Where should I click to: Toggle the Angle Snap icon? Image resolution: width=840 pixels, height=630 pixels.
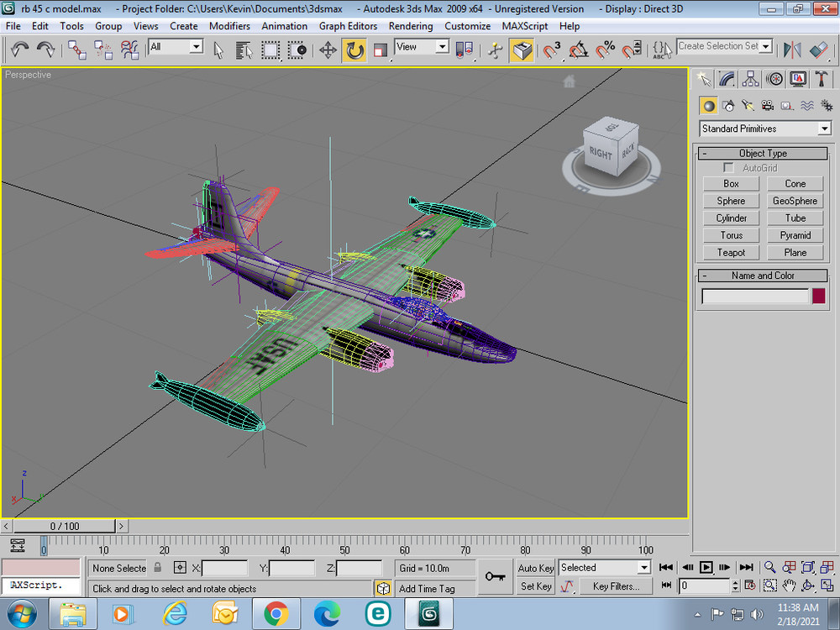[x=579, y=50]
